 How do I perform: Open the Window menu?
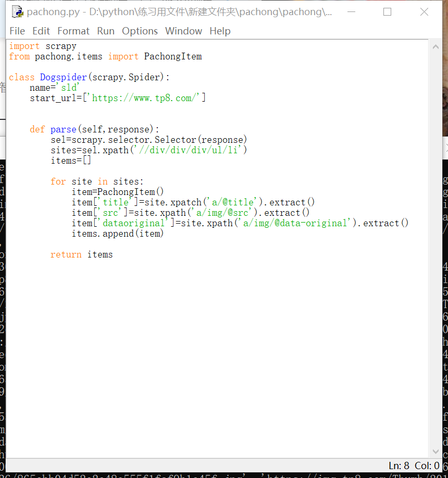pos(183,31)
